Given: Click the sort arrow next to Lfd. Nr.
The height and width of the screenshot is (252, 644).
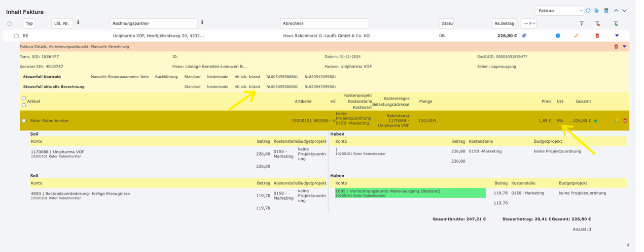Looking at the screenshot, I should (x=78, y=22).
